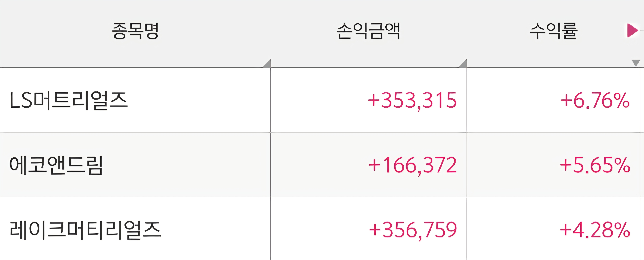The width and height of the screenshot is (644, 260).
Task: Sort by the 수익률 column header
Action: (x=553, y=31)
